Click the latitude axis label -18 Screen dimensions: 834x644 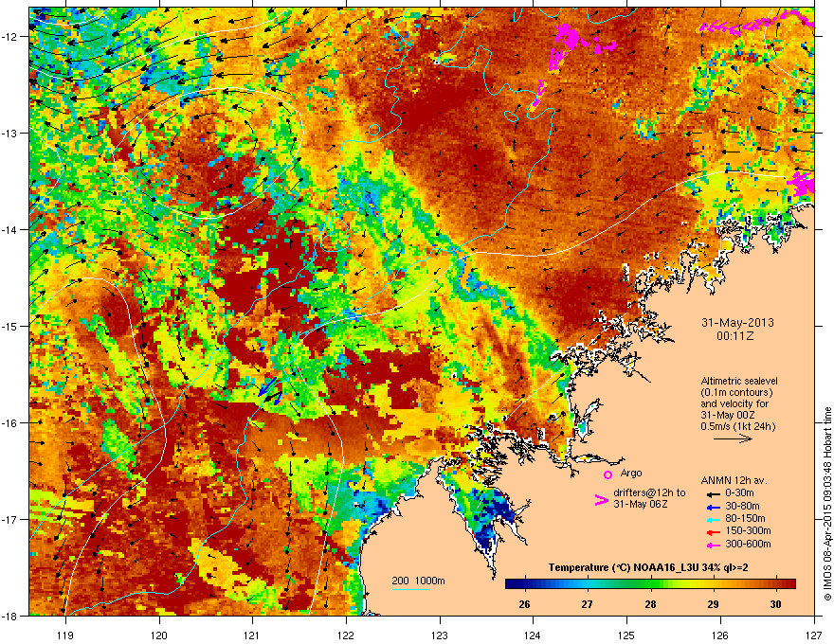[x=10, y=616]
